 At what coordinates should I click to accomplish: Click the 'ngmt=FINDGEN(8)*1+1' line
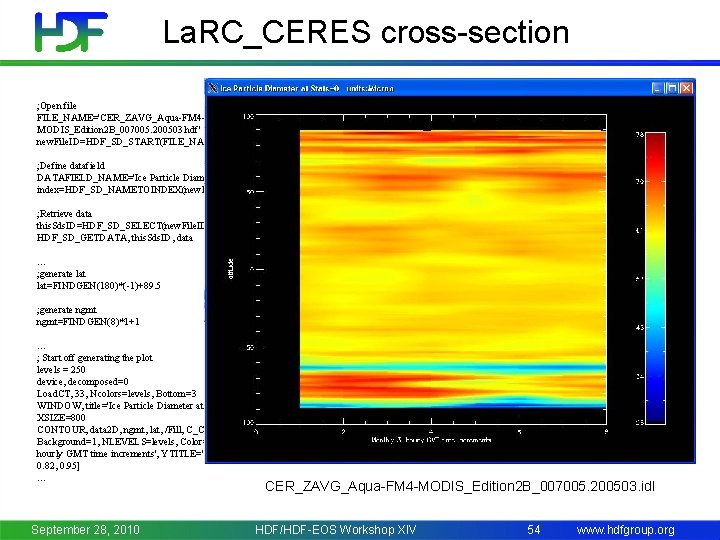coord(88,321)
